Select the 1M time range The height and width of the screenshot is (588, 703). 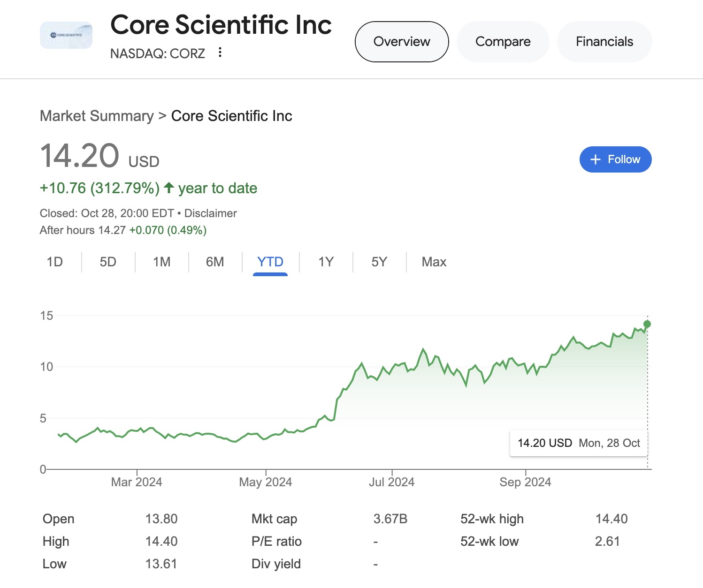click(x=162, y=262)
